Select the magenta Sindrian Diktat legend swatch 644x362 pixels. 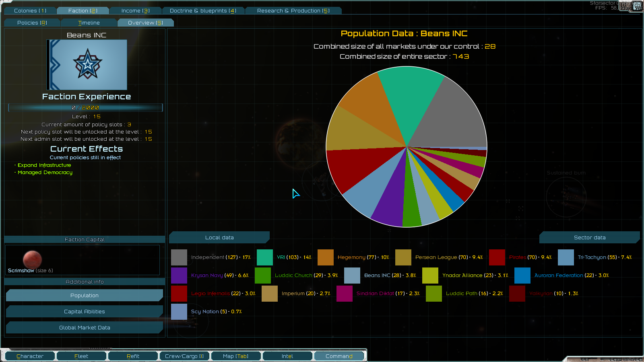[345, 294]
